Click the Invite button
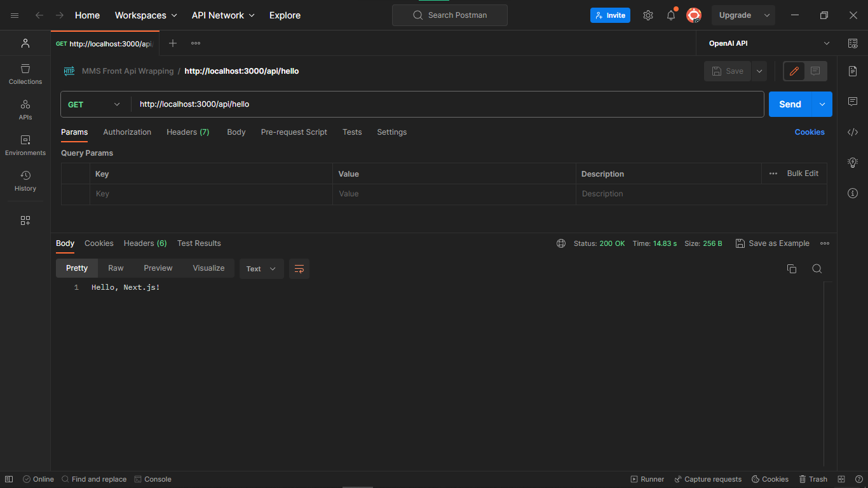The width and height of the screenshot is (868, 488). click(x=610, y=15)
